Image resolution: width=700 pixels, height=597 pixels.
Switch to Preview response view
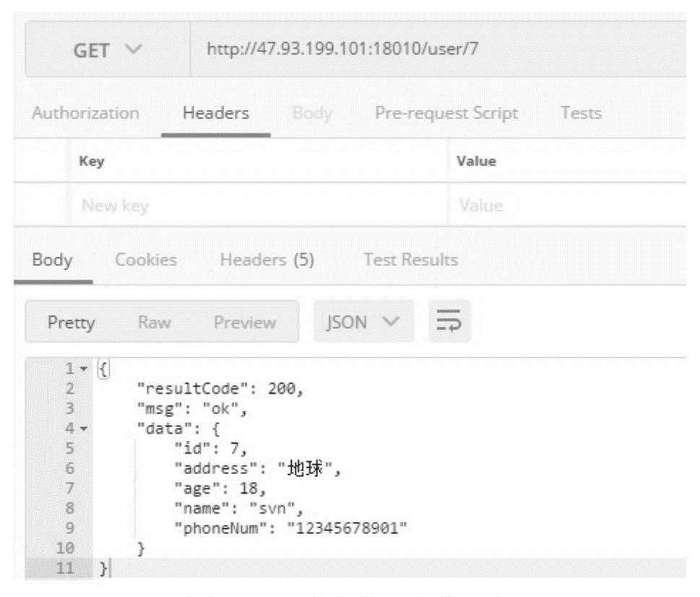click(x=244, y=322)
